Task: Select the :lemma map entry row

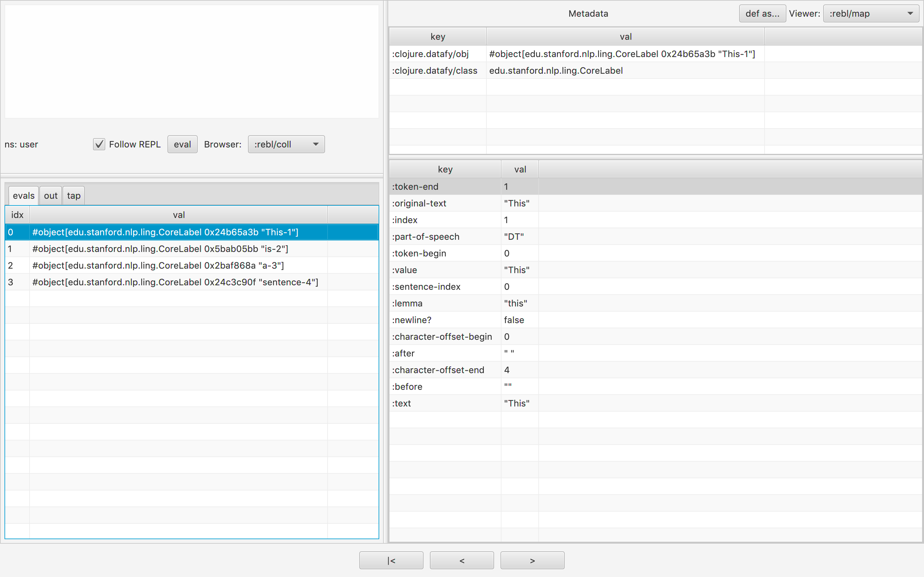Action: click(407, 303)
